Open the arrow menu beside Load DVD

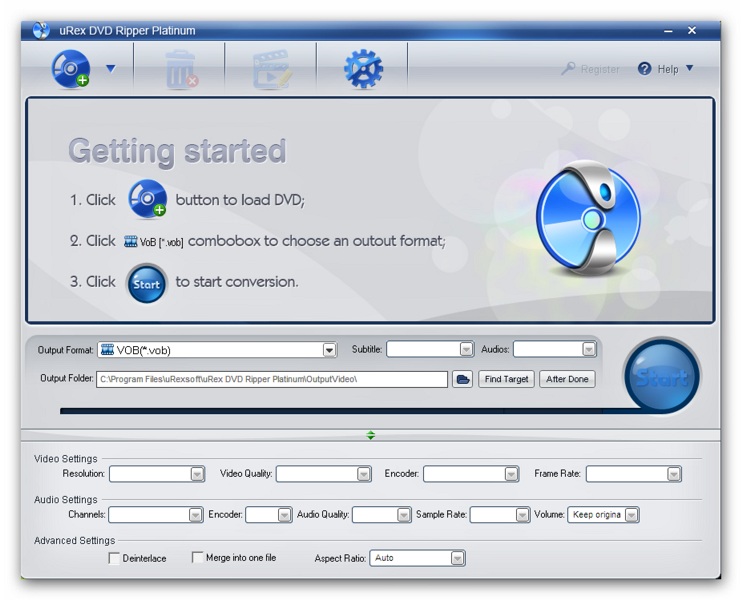point(111,69)
